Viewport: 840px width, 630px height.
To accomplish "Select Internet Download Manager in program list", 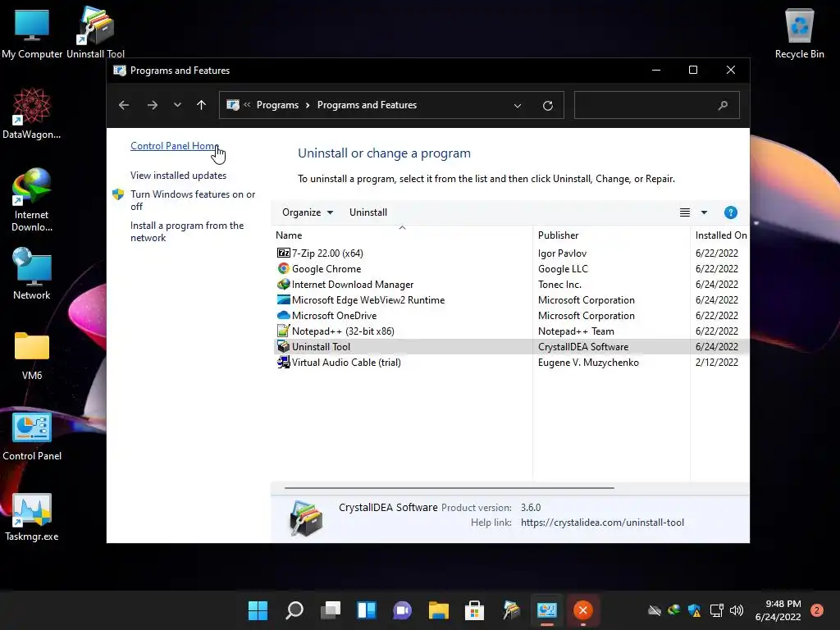I will [x=512, y=284].
